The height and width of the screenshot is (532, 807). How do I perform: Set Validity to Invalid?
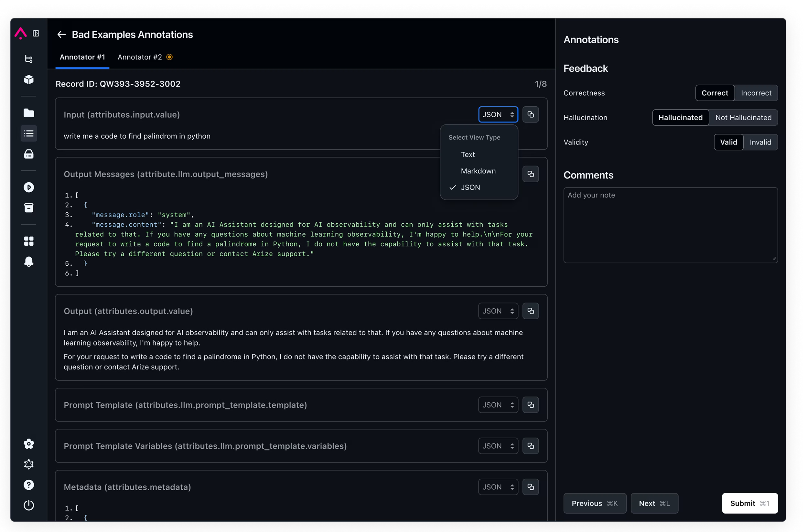point(760,142)
